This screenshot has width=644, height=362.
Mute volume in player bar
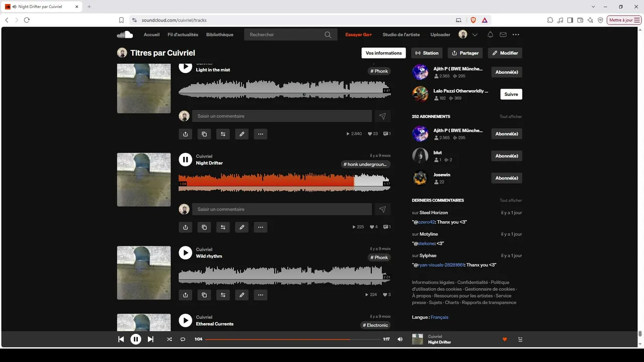pos(400,339)
